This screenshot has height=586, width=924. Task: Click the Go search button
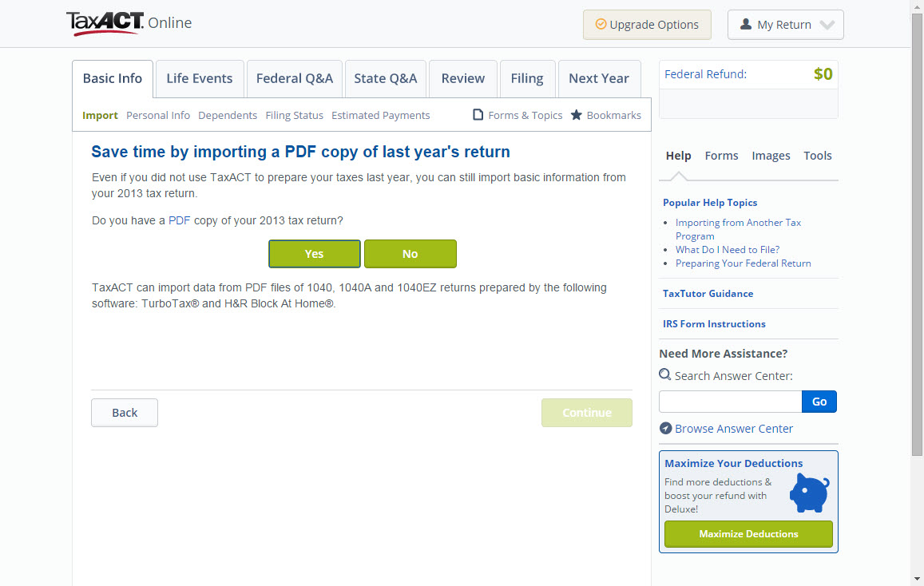click(819, 402)
